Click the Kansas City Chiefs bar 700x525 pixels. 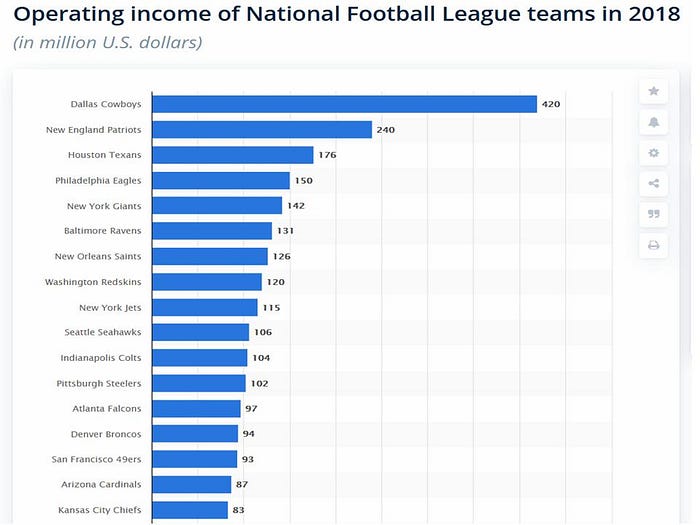(190, 510)
